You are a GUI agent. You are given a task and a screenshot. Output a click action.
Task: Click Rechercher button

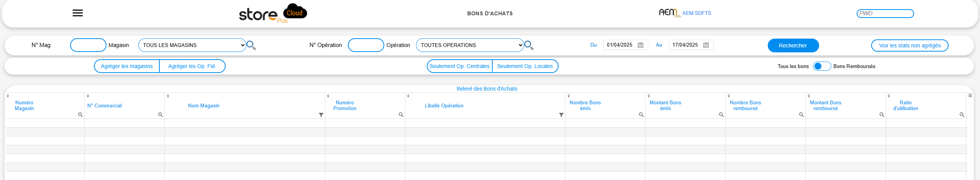tap(793, 45)
